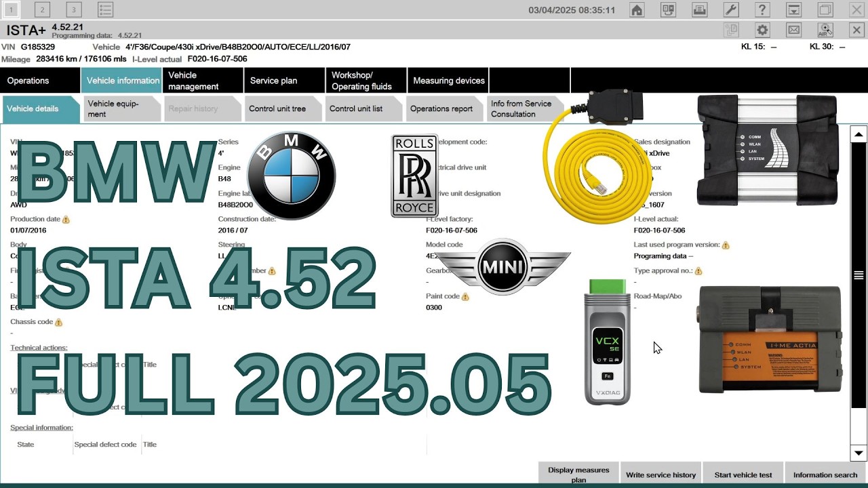Open the operations list icon near session 3
This screenshot has width=868, height=488.
(105, 9)
